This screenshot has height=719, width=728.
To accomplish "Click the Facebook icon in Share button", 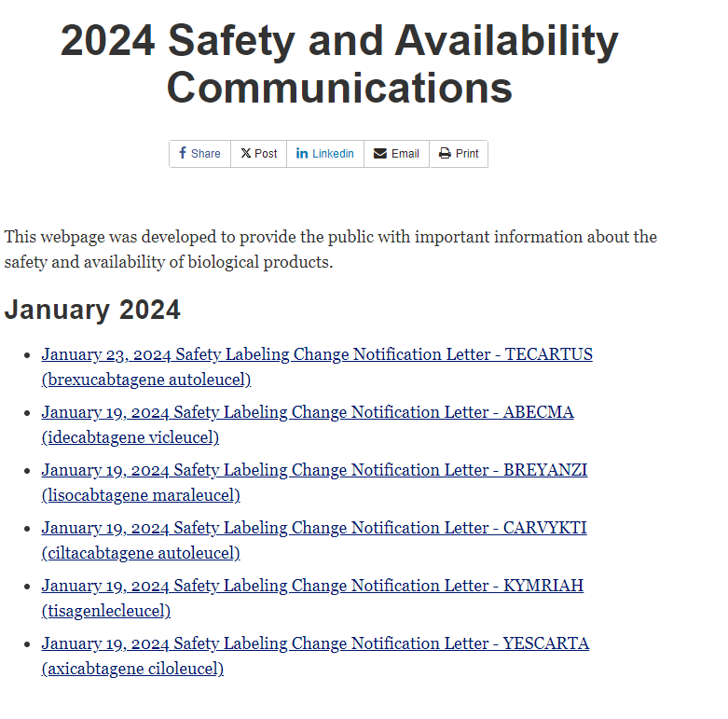I will pos(183,153).
